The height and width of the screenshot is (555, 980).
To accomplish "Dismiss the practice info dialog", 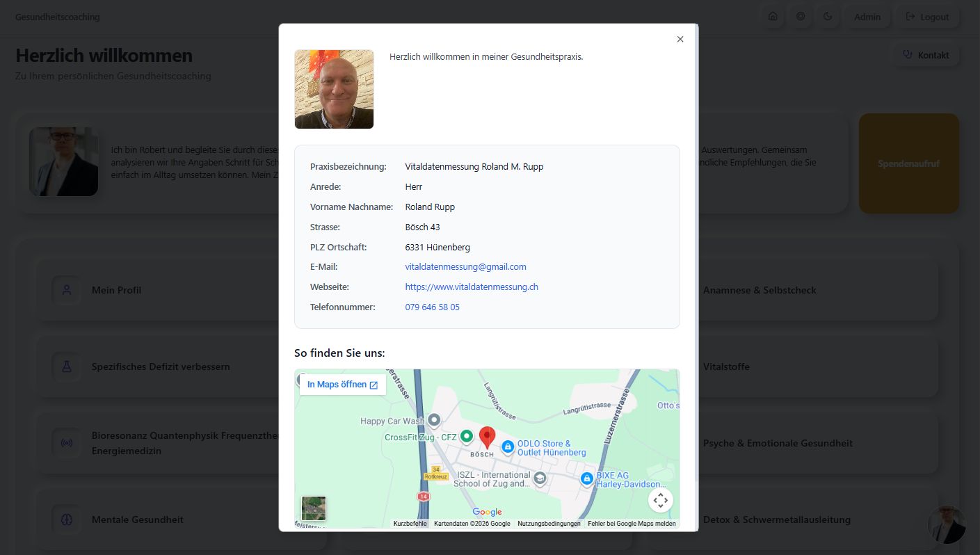I will pos(680,39).
